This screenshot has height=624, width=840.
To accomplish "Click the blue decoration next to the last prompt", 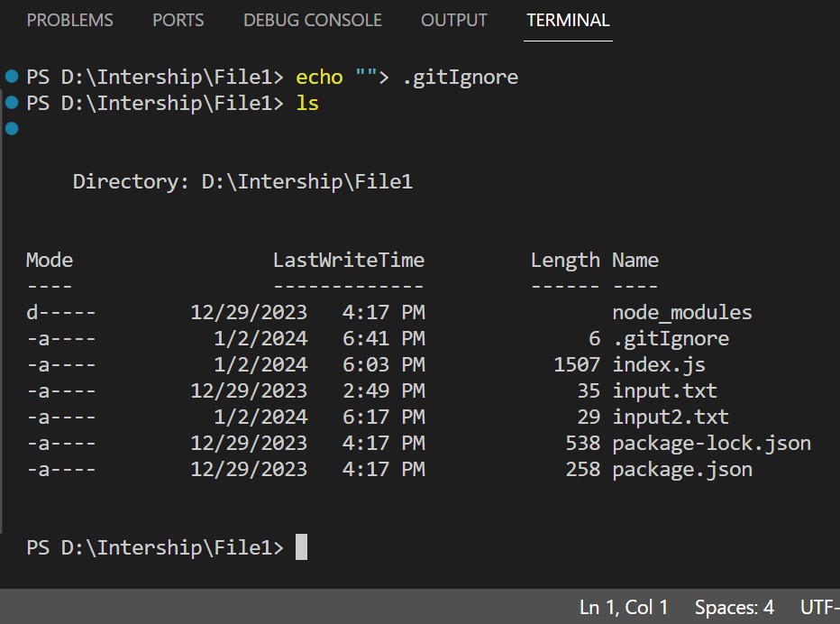I will pyautogui.click(x=11, y=129).
